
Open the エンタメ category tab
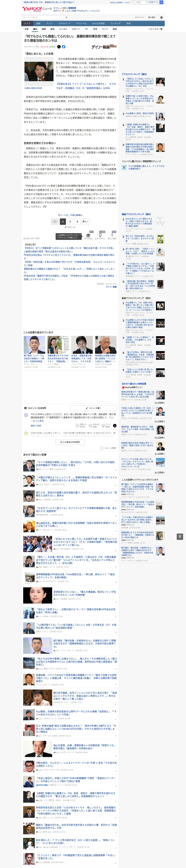pos(63,29)
